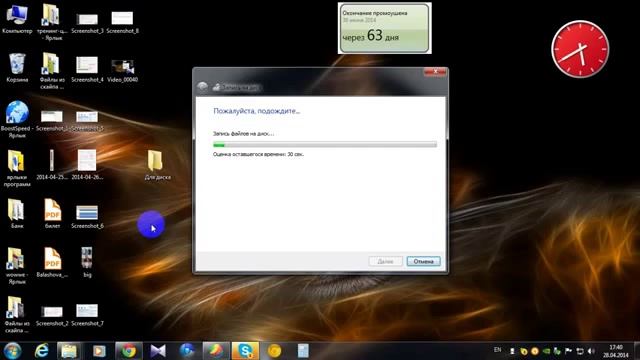Click the red analog clock gadget
This screenshot has height=360, width=640.
pyautogui.click(x=580, y=49)
